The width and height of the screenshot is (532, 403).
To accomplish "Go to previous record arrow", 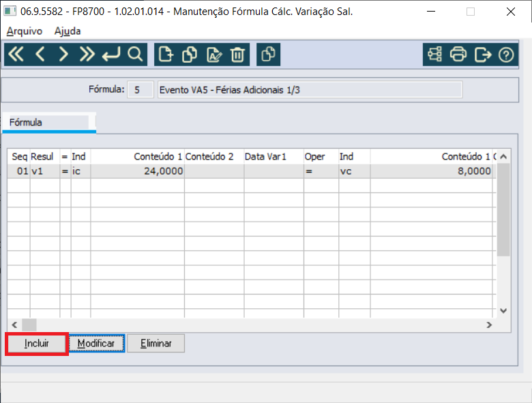I will point(40,55).
